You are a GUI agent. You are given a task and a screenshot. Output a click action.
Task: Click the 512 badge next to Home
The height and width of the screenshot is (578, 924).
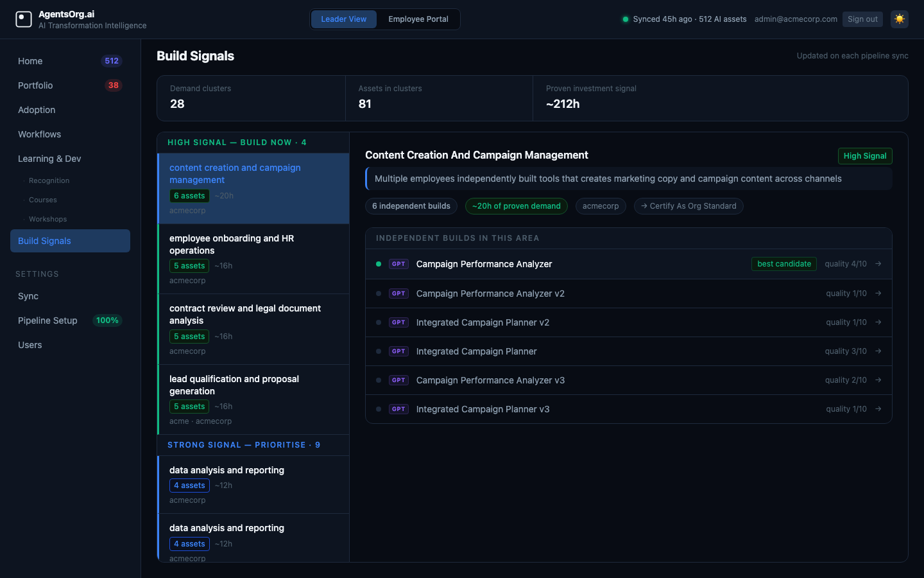pyautogui.click(x=112, y=60)
